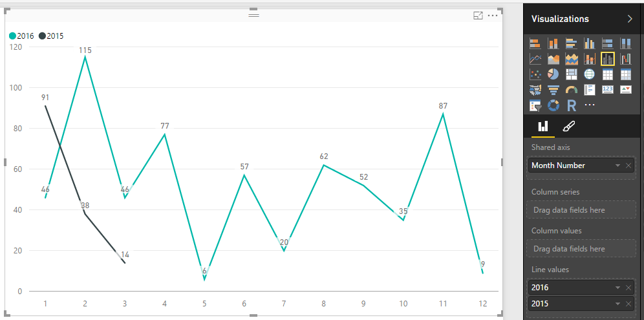Select the KPI visualization
Image resolution: width=644 pixels, height=320 pixels.
(625, 90)
